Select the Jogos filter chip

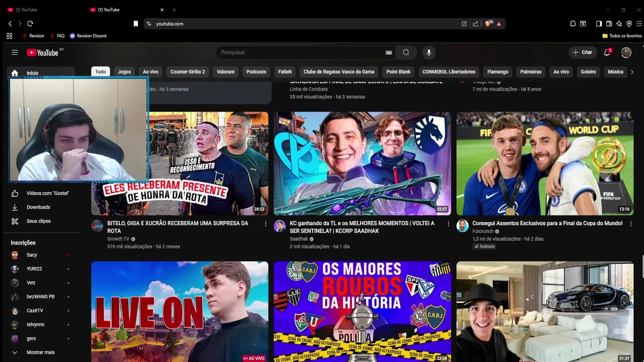[x=124, y=72]
